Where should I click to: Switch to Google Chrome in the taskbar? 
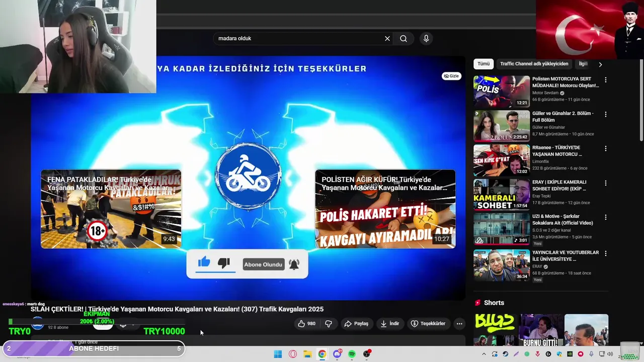pyautogui.click(x=322, y=354)
